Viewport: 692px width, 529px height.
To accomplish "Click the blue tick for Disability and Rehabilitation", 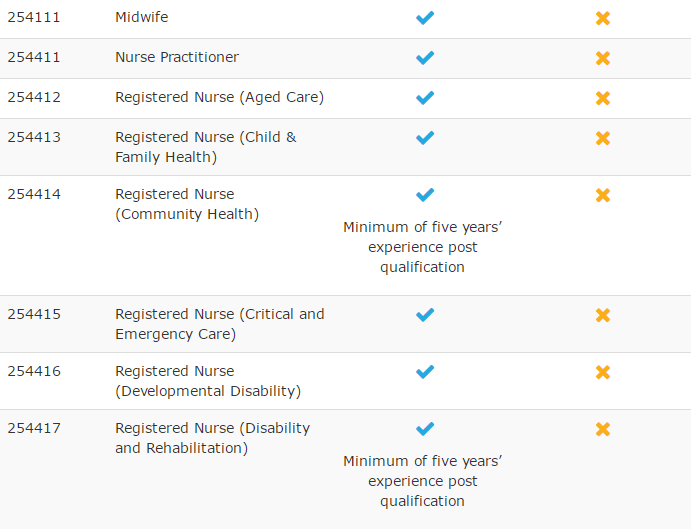I will [425, 429].
